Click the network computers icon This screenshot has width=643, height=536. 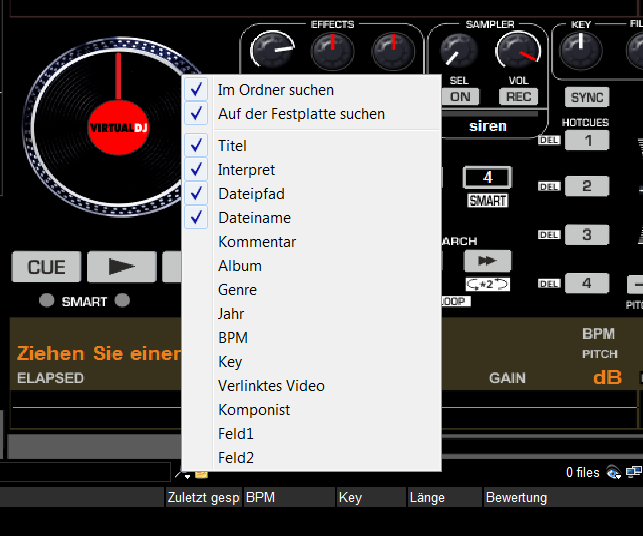(x=634, y=472)
